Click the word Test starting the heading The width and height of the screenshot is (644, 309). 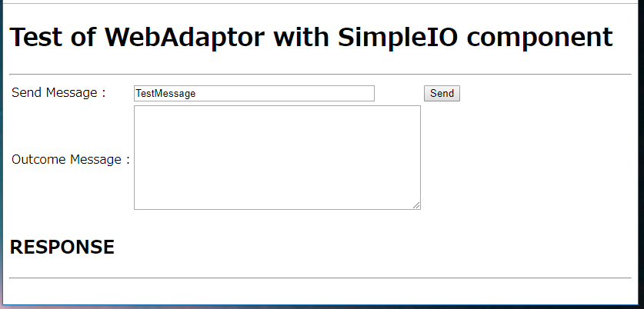tap(36, 37)
